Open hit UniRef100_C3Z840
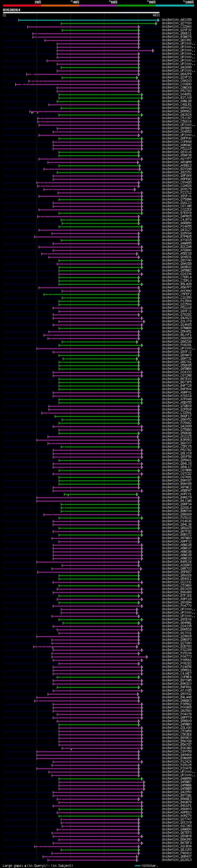 coord(177,26)
